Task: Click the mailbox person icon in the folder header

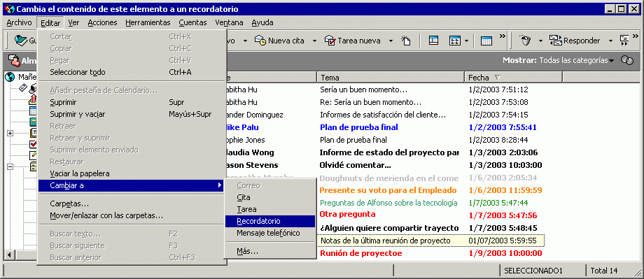Action: coord(14,61)
